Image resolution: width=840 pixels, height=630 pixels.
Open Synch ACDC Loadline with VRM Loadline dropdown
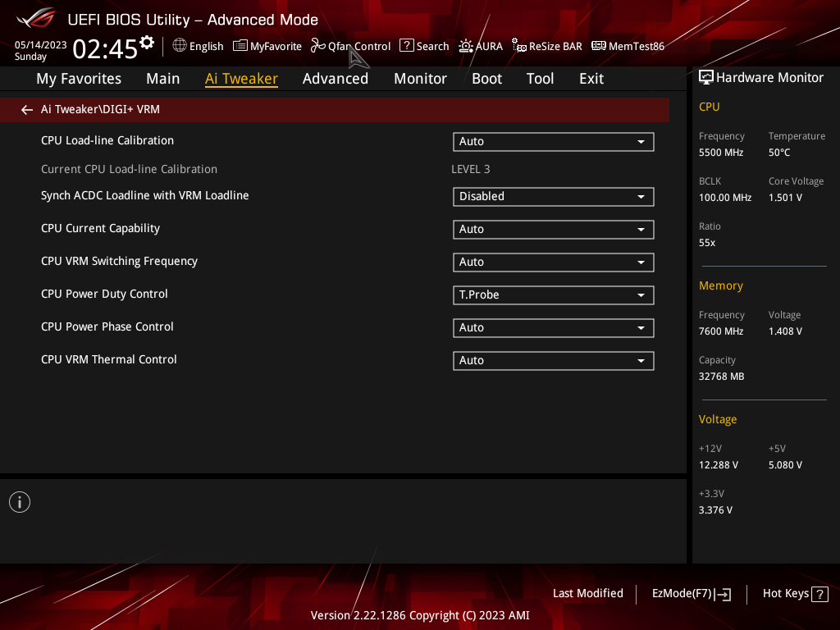(x=554, y=197)
